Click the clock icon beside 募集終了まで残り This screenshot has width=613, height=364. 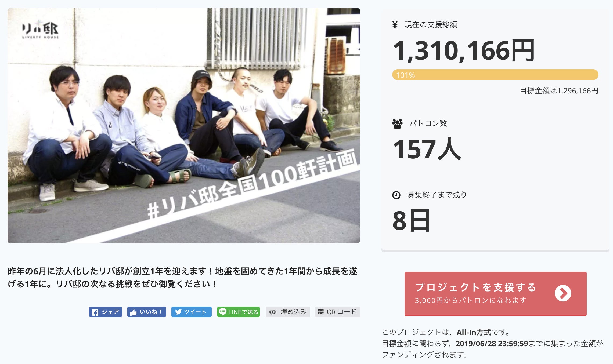point(396,195)
